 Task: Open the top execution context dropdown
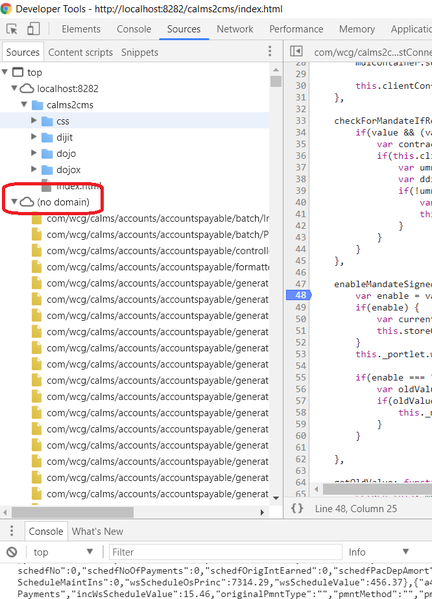(63, 552)
